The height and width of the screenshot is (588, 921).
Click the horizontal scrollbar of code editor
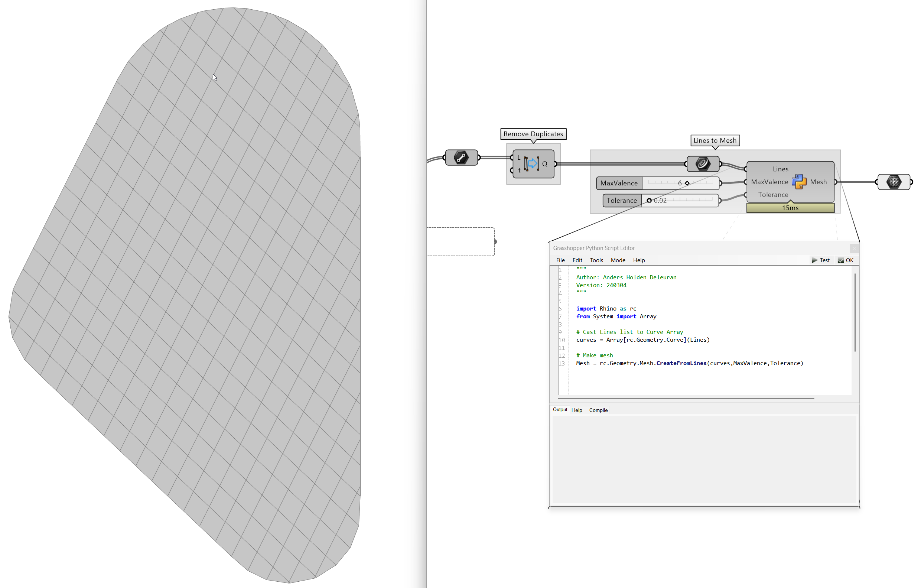686,399
